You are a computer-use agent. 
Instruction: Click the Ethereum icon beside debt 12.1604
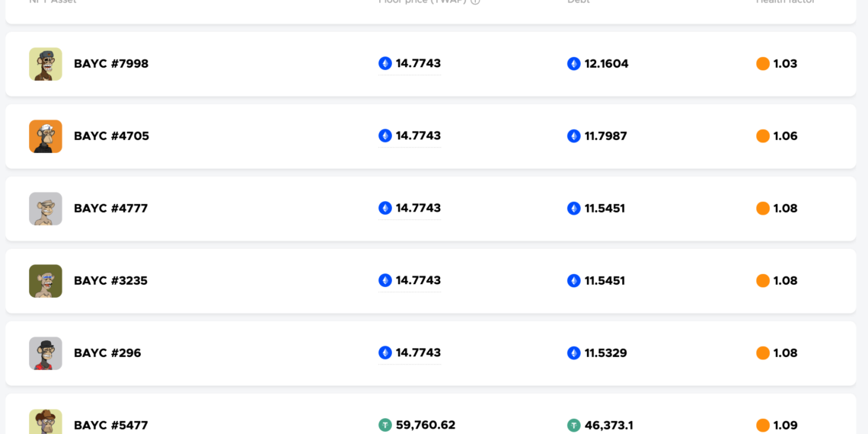[x=573, y=64]
